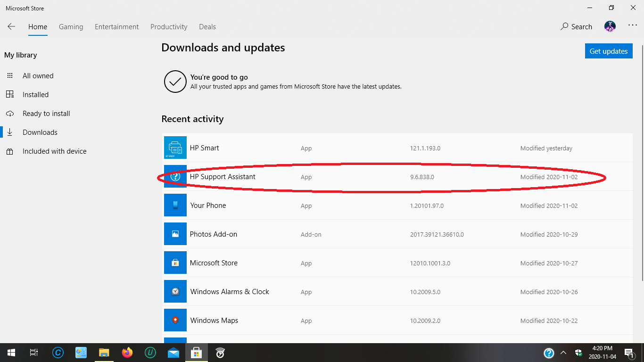This screenshot has height=362, width=644.
Task: Go back with the back arrow
Action: pyautogui.click(x=11, y=27)
